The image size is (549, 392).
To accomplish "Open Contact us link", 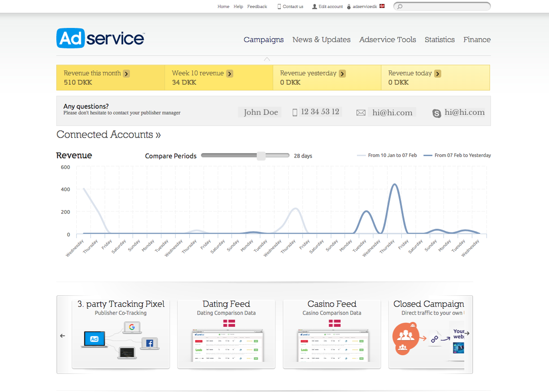I will [x=293, y=6].
